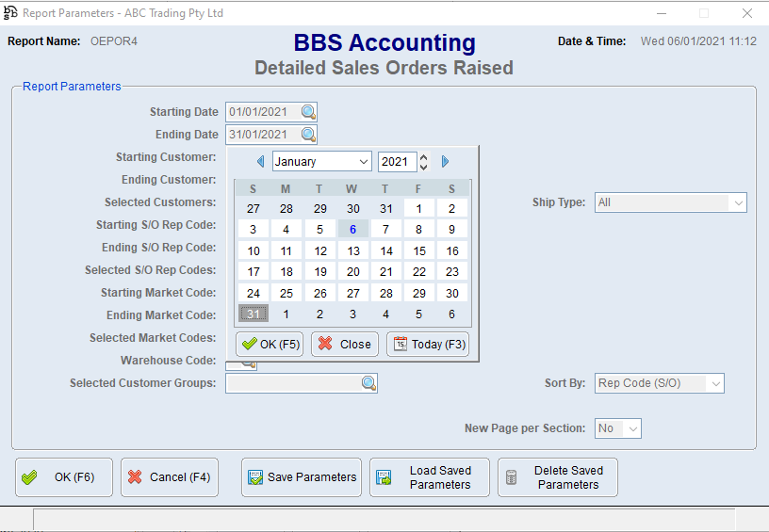This screenshot has height=532, width=769.
Task: Select day 15 in the January calendar
Action: pos(419,251)
